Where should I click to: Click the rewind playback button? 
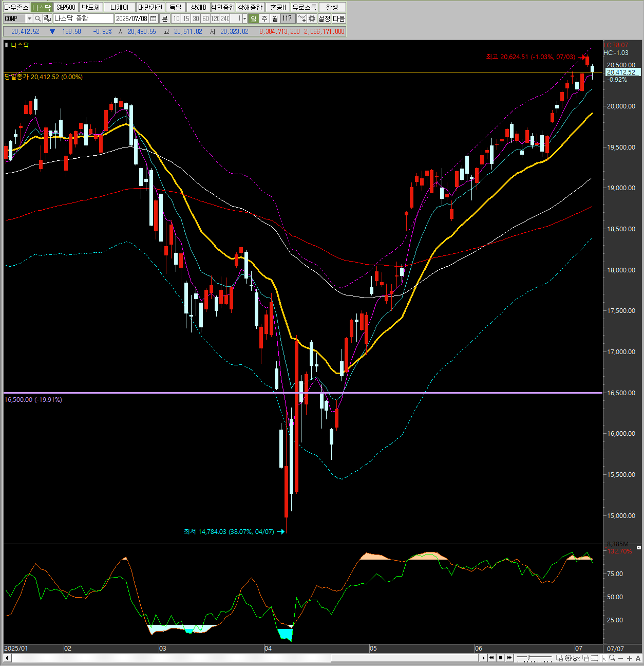(491, 658)
